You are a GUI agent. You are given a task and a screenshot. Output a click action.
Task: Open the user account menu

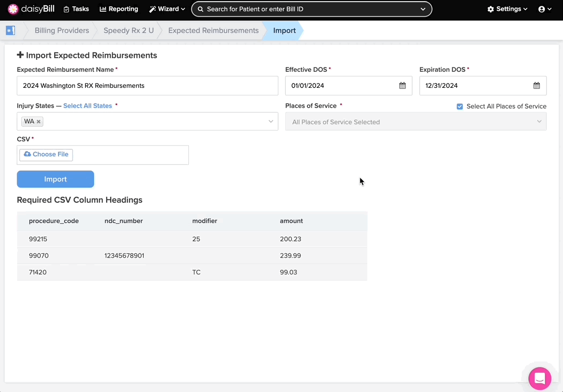(x=545, y=9)
